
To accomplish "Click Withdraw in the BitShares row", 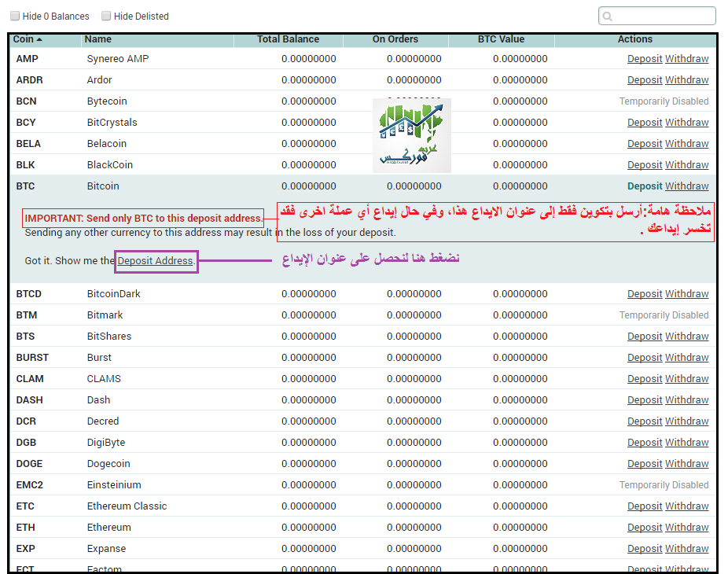I will (687, 337).
